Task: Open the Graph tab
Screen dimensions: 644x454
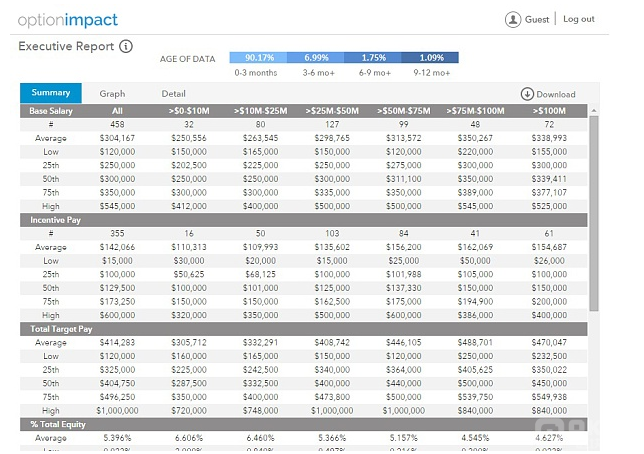Action: pyautogui.click(x=112, y=94)
